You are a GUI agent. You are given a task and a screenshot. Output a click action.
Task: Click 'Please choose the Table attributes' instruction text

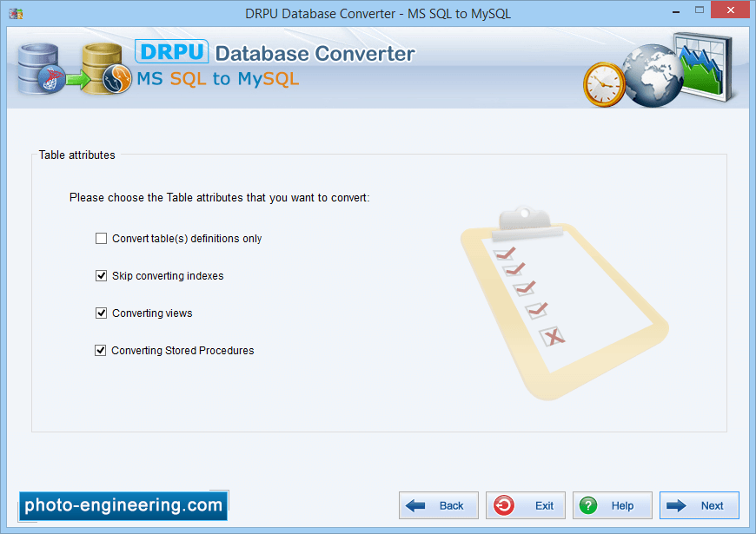click(x=219, y=198)
